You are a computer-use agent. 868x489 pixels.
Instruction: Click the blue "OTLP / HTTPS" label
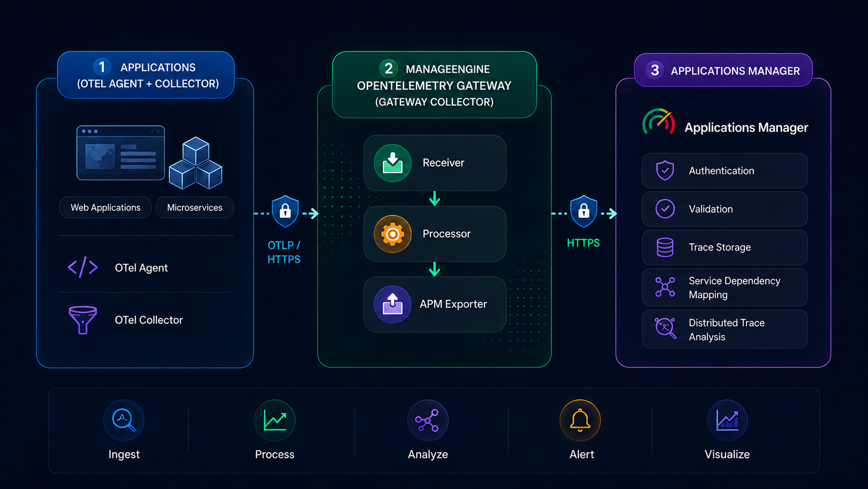click(284, 252)
